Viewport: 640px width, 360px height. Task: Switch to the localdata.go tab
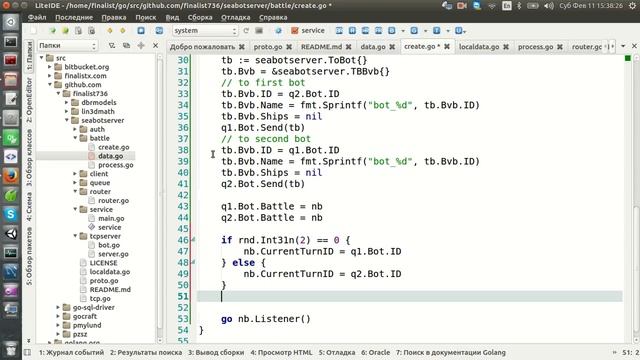479,47
